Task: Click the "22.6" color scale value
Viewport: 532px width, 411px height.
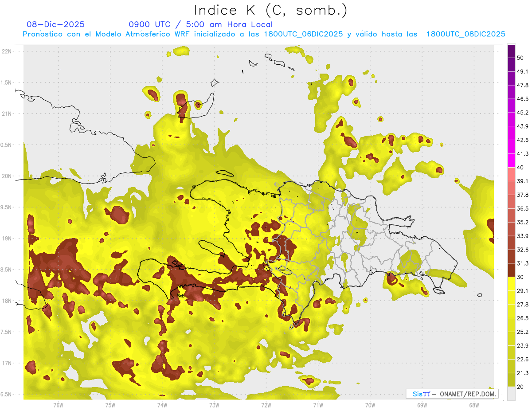Action: tap(522, 360)
